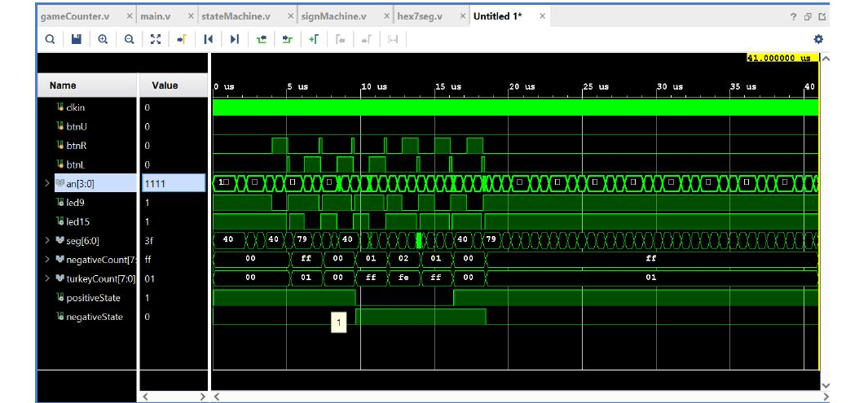Image resolution: width=868 pixels, height=403 pixels.
Task: Click Value column scrollbar right arrow
Action: 202,396
